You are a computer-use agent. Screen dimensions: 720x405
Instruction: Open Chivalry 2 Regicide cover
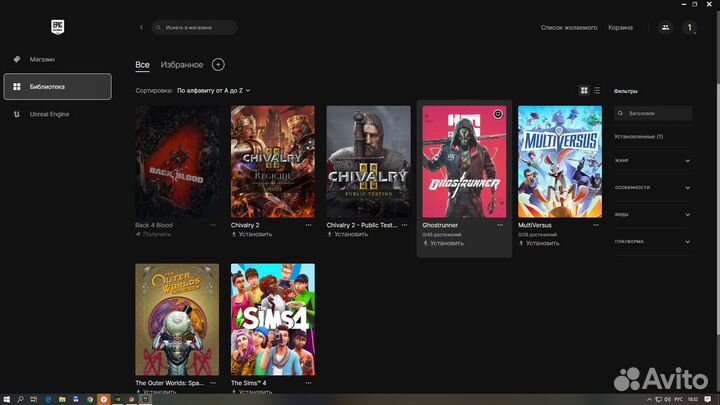tap(273, 162)
